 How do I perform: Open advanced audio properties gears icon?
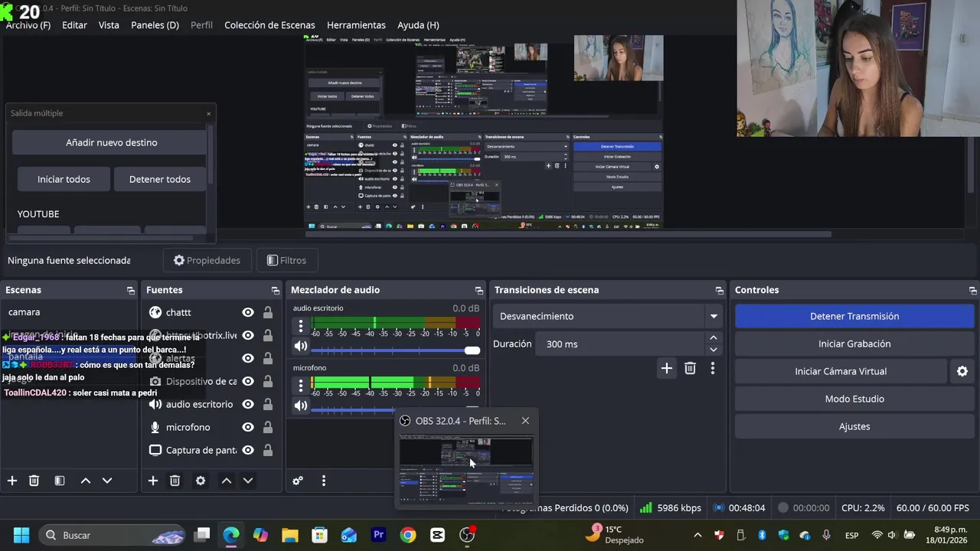point(298,481)
